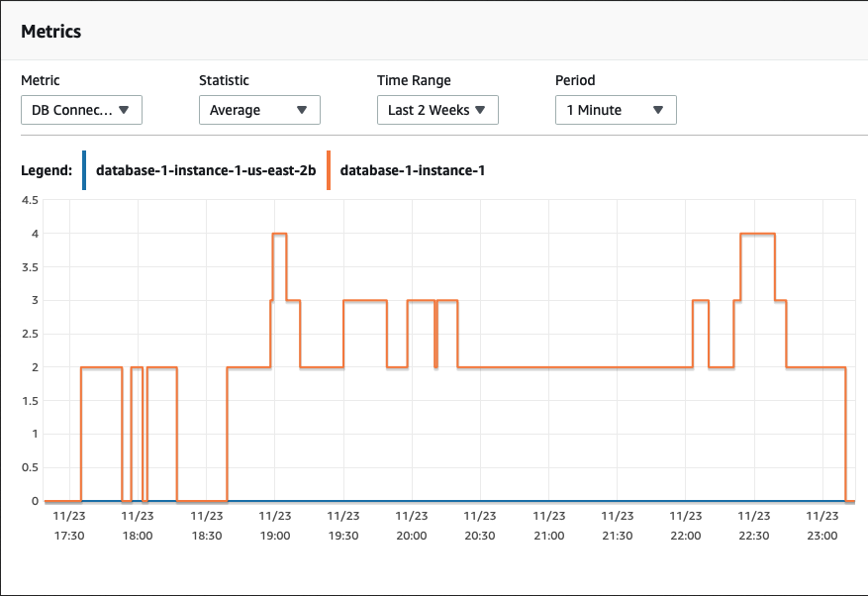Image resolution: width=868 pixels, height=596 pixels.
Task: Click the 22:30 tick label on time axis
Action: (754, 526)
